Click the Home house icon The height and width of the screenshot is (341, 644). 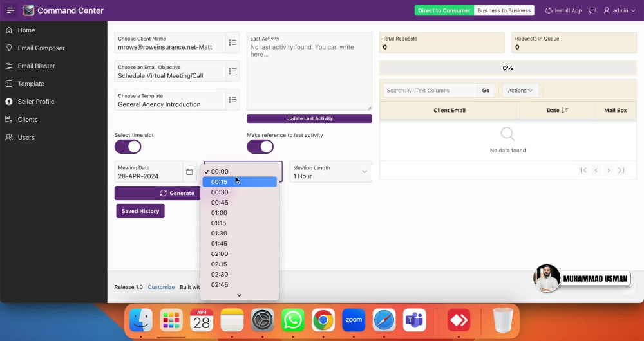(x=9, y=30)
